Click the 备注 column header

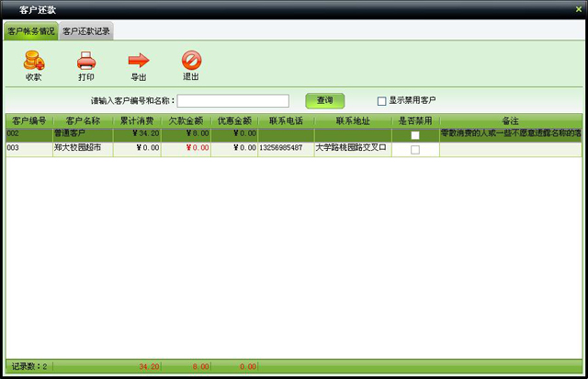pyautogui.click(x=510, y=121)
